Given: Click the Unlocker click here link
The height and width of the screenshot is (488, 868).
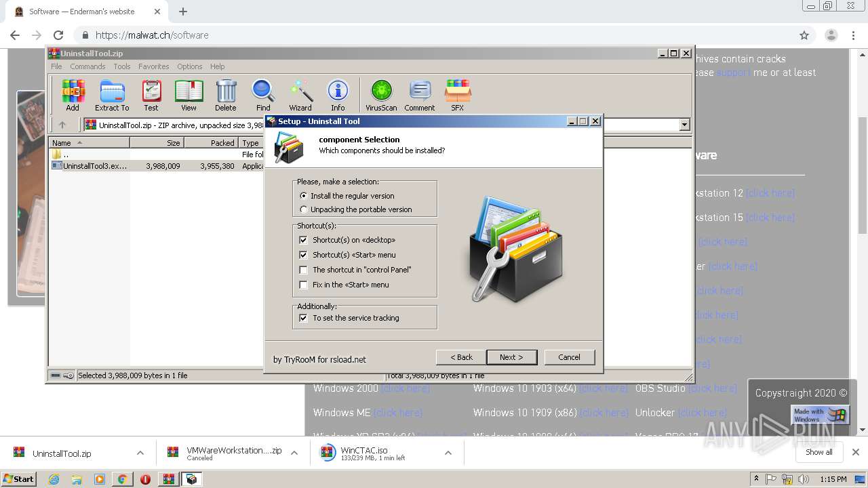Looking at the screenshot, I should pos(702,413).
